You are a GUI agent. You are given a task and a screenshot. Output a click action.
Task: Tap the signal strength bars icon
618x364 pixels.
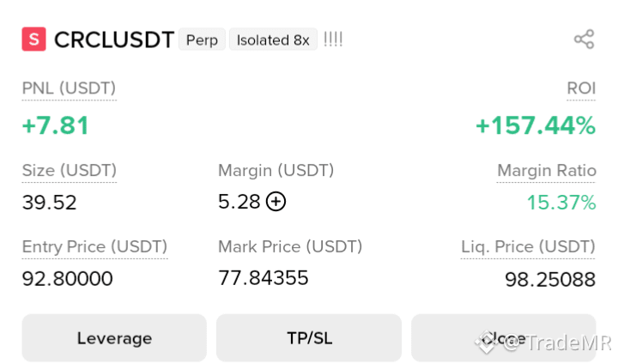(x=333, y=39)
